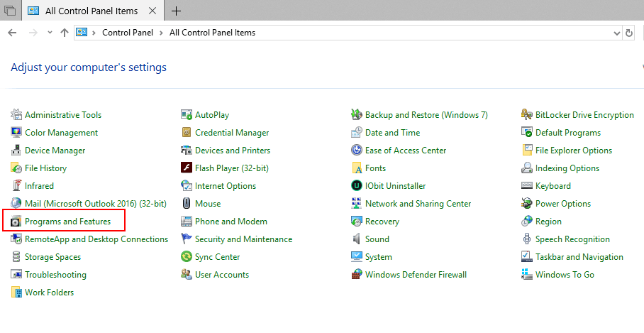This screenshot has width=644, height=333.
Task: Click the User Accounts link
Action: [x=222, y=275]
